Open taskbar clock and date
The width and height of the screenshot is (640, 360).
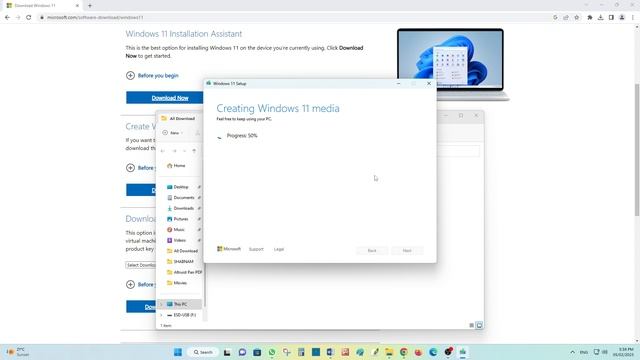[x=623, y=352]
